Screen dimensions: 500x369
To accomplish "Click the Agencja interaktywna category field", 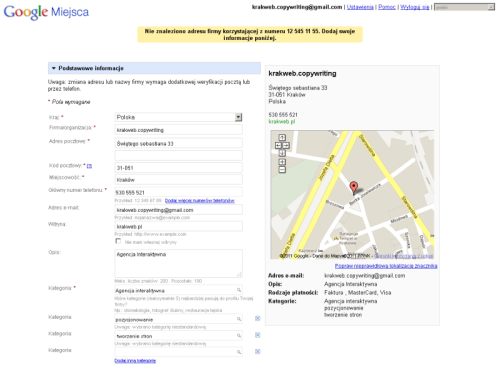I will point(178,290).
